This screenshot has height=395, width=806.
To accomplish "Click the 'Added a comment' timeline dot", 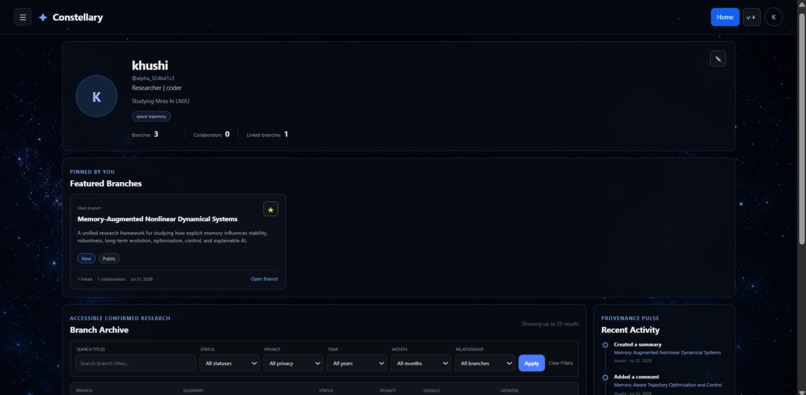I will (x=606, y=378).
